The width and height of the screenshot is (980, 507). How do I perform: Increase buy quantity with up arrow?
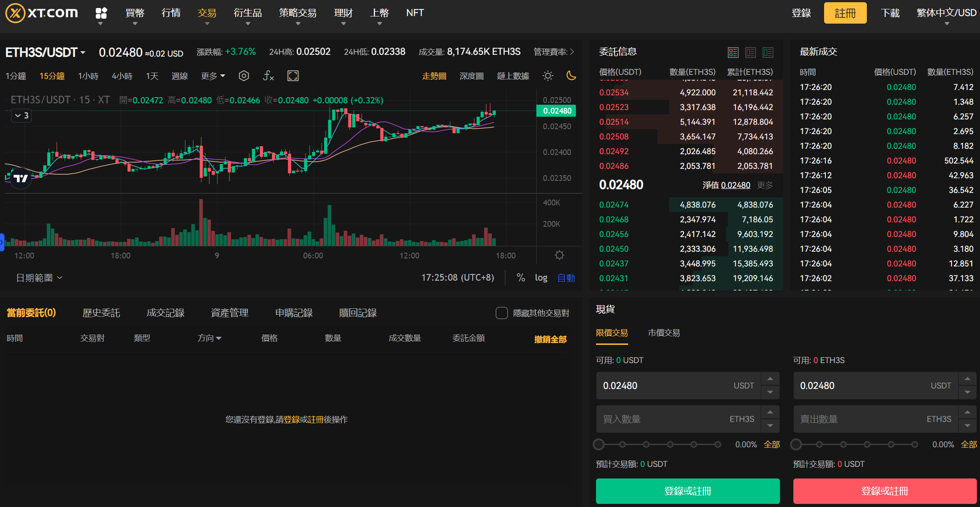[x=770, y=412]
